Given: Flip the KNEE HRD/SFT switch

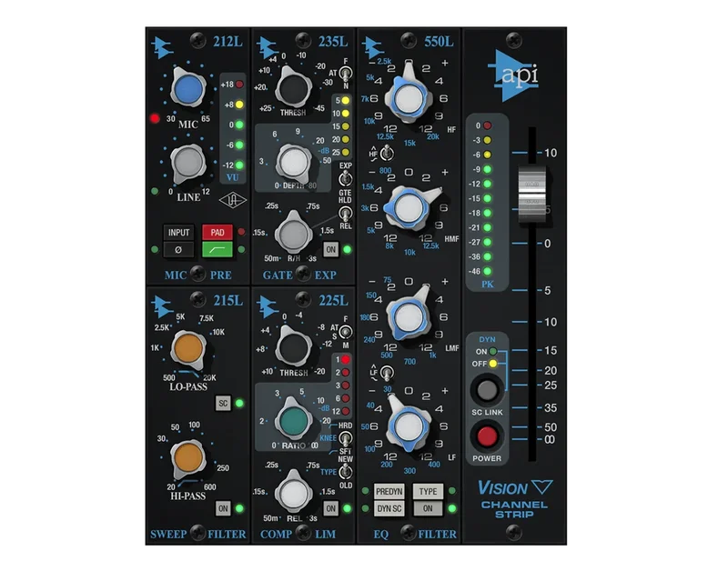Looking at the screenshot, I should 345,438.
